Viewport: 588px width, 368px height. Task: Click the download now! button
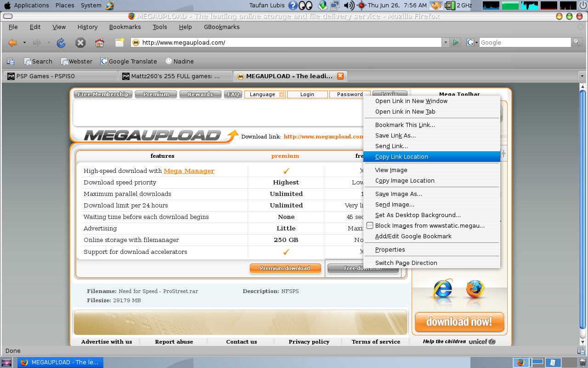point(459,322)
